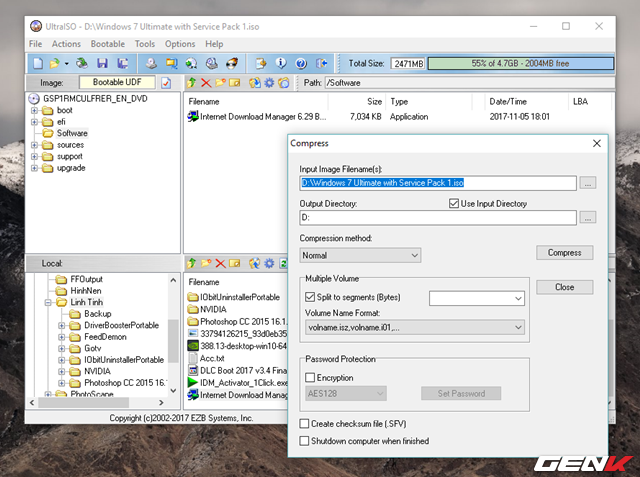Screen dimensions: 640x477
Task: Click the Up folder icon in Local pane
Action: (191, 263)
